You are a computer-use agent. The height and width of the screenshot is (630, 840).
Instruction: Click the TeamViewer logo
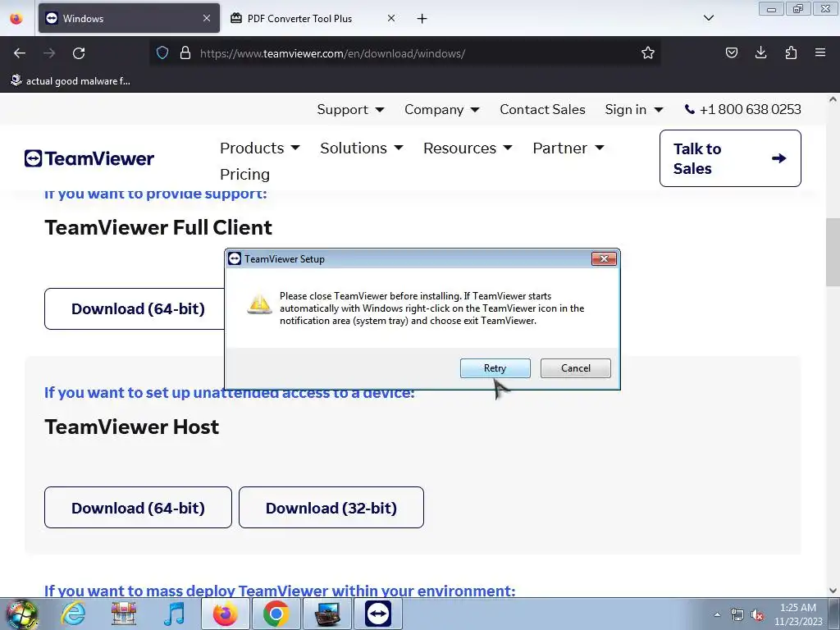(x=89, y=158)
